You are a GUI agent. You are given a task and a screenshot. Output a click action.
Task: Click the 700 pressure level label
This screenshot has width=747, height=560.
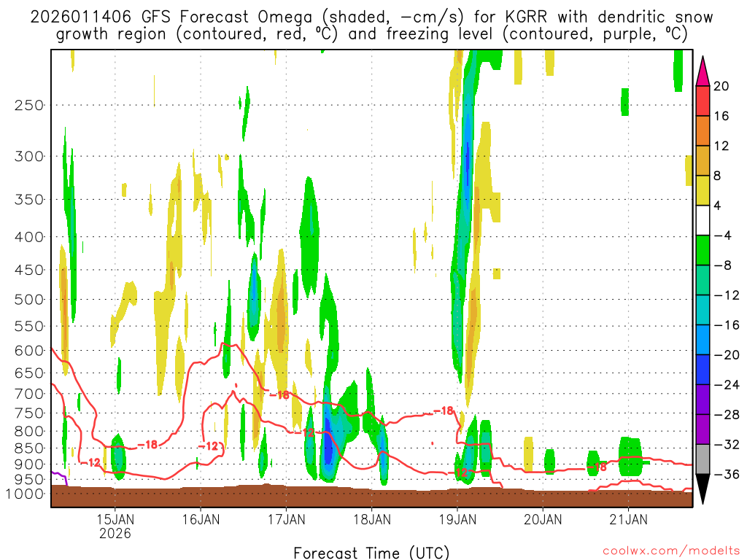click(x=29, y=394)
